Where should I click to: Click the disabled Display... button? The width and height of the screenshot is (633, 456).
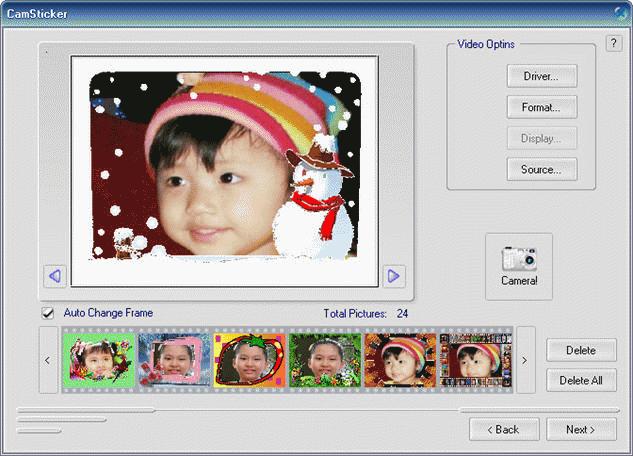tap(541, 138)
